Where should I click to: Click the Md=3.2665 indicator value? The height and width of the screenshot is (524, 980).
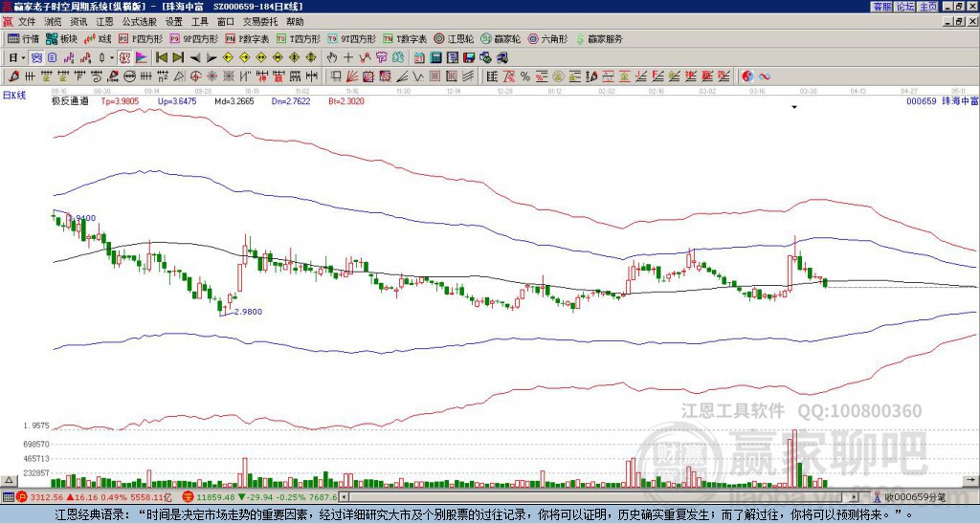point(234,100)
